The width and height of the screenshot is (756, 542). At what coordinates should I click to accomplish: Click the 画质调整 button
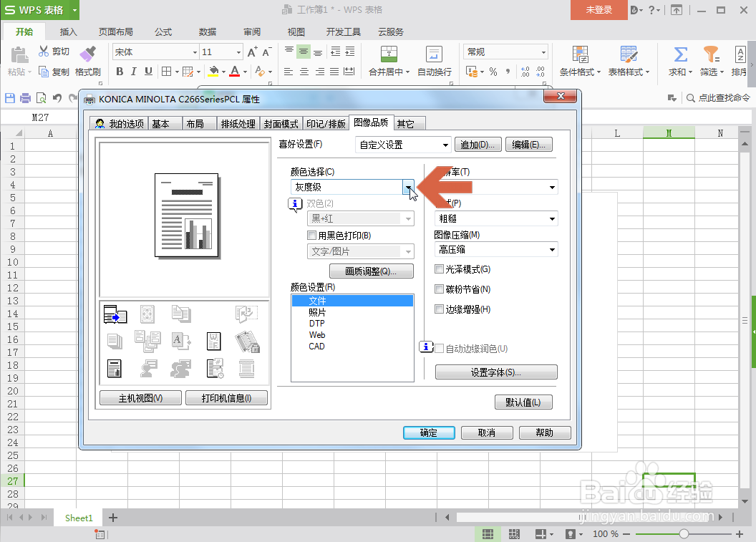(x=372, y=271)
